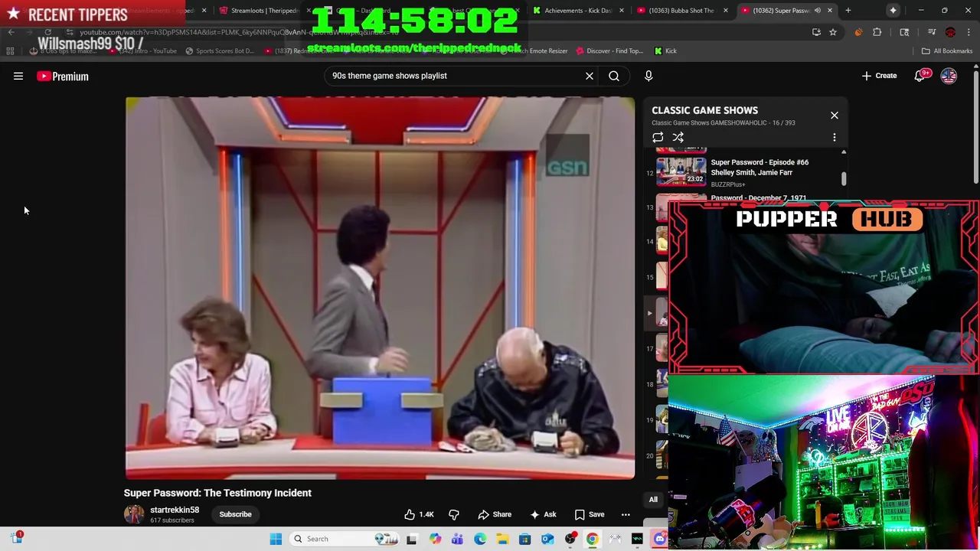
Task: Play Super Password Episode #66 thumbnail
Action: 681,171
